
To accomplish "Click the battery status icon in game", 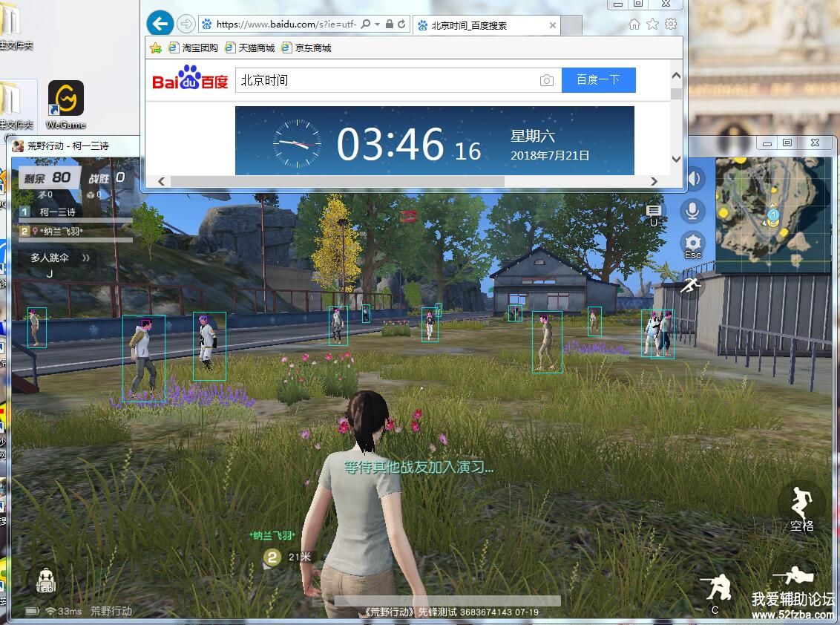I will point(32,611).
